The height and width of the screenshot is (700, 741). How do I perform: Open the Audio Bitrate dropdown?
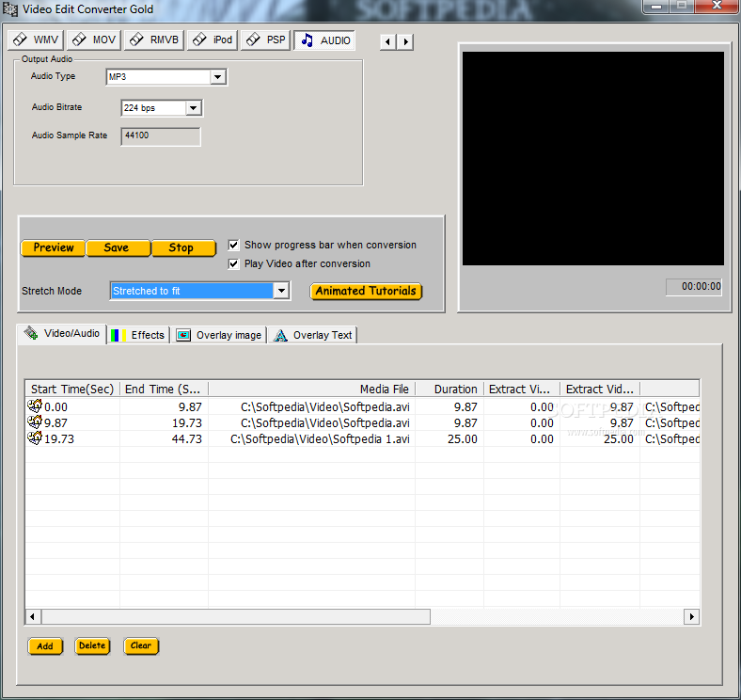pos(193,108)
